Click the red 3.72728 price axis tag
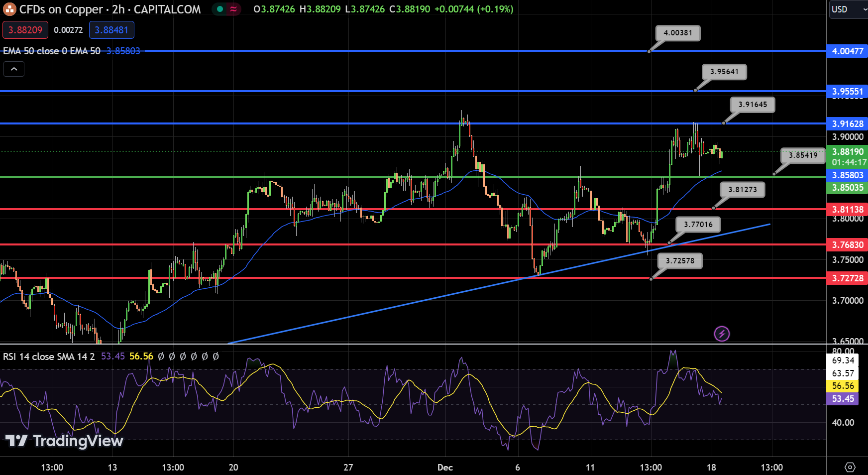Image resolution: width=868 pixels, height=475 pixels. click(x=848, y=278)
